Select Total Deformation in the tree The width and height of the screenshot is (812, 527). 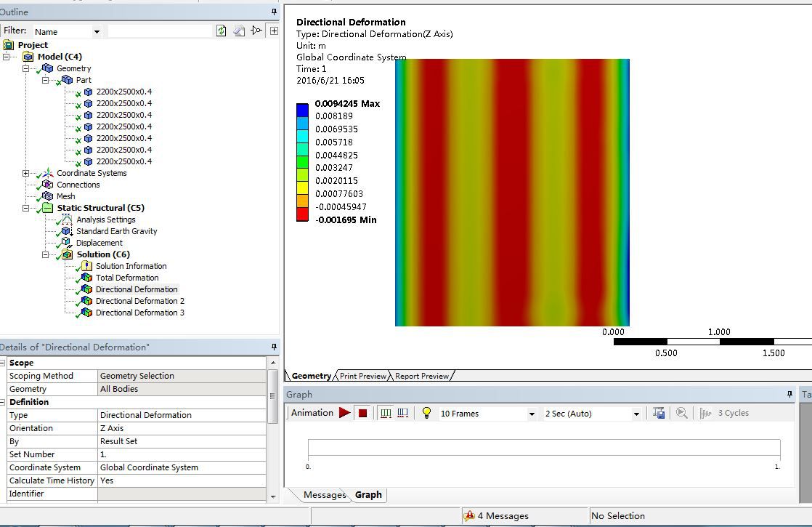[x=126, y=278]
